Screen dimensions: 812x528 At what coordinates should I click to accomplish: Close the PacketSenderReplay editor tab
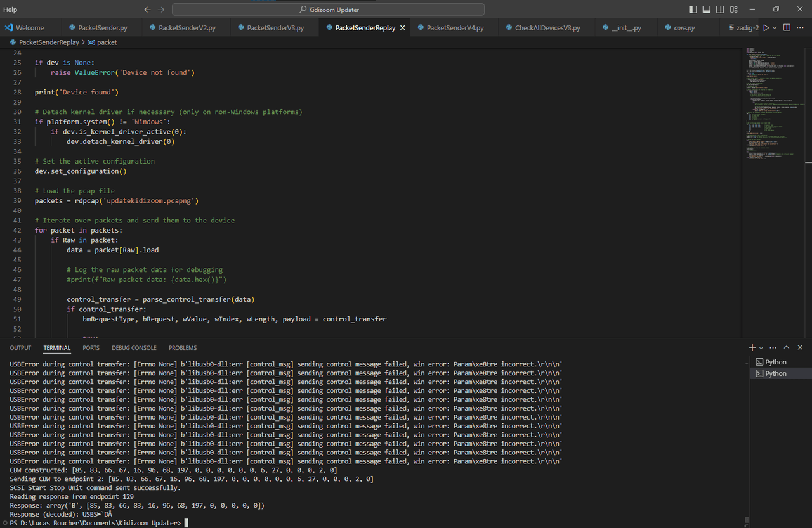(x=402, y=28)
